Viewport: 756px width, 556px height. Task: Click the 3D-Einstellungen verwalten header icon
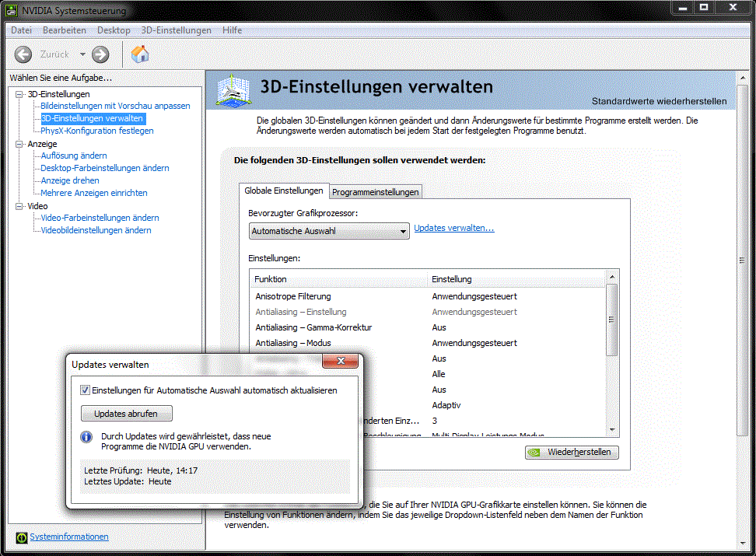point(234,89)
